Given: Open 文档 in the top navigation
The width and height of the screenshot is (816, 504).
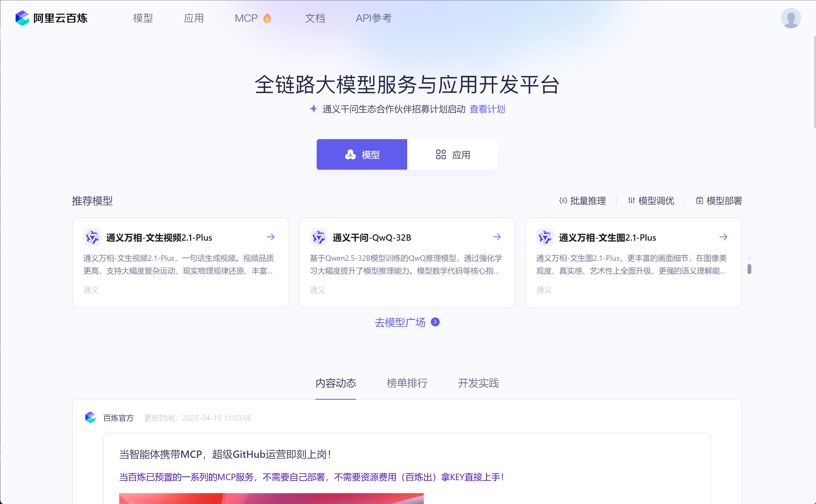Looking at the screenshot, I should pyautogui.click(x=315, y=18).
